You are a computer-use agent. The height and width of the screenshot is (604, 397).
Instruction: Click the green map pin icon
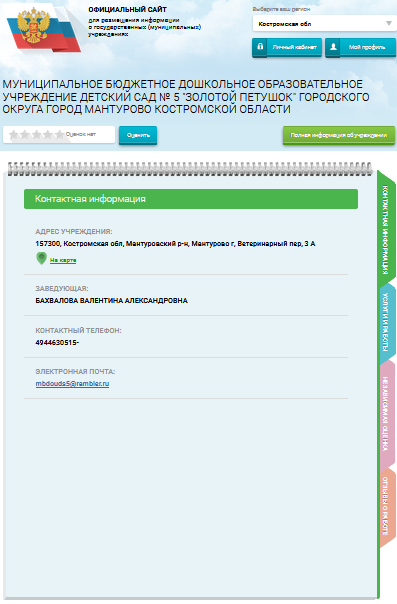[x=41, y=258]
